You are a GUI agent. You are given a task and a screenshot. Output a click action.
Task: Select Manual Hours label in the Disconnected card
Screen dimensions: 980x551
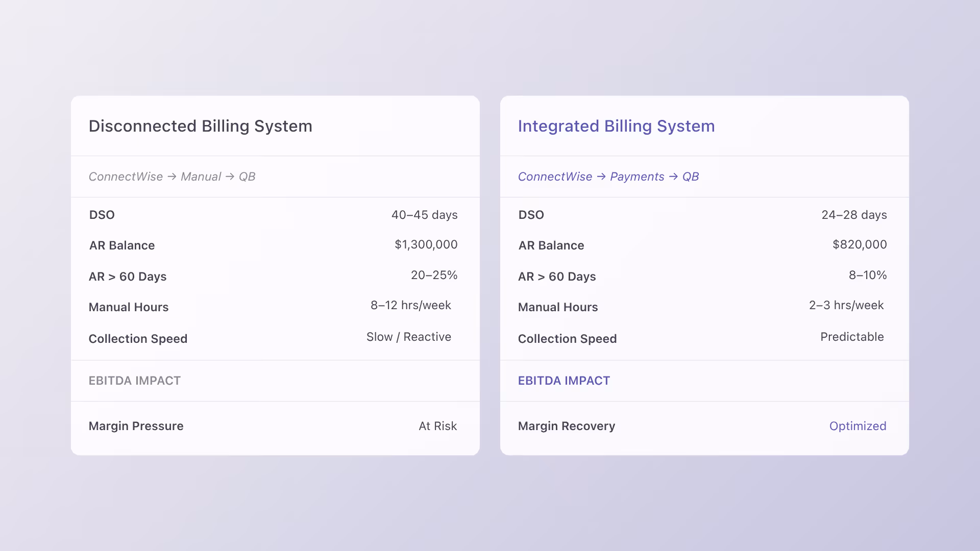[x=129, y=307]
